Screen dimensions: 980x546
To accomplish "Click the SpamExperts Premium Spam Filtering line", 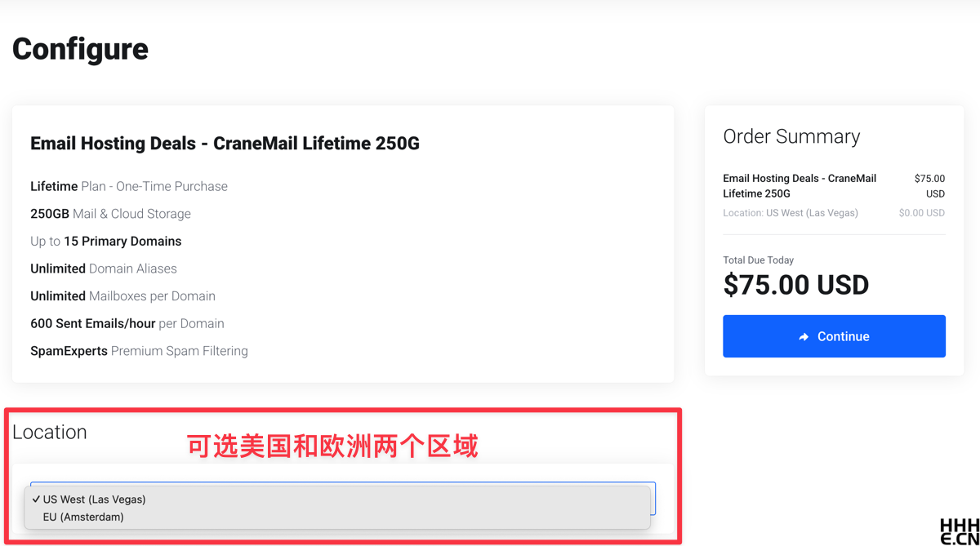I will coord(139,351).
